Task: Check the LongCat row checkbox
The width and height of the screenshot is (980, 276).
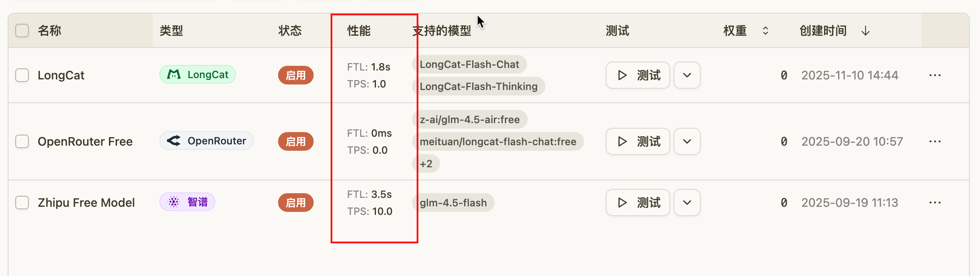Action: [22, 75]
